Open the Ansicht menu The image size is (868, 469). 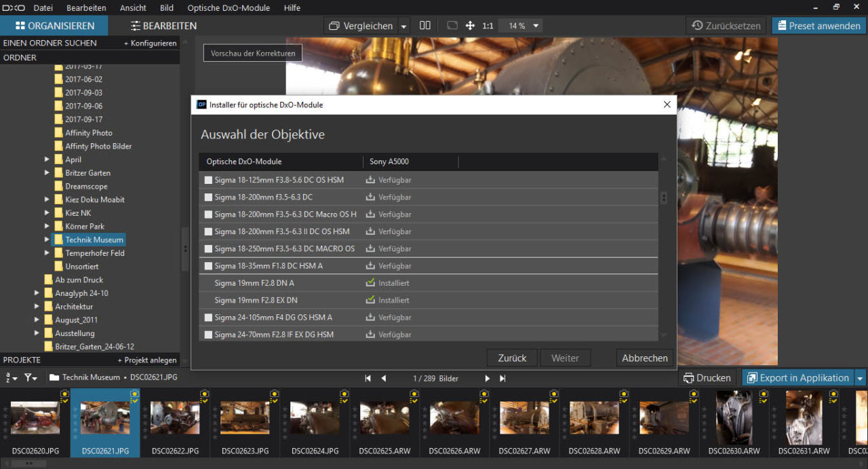pos(133,7)
